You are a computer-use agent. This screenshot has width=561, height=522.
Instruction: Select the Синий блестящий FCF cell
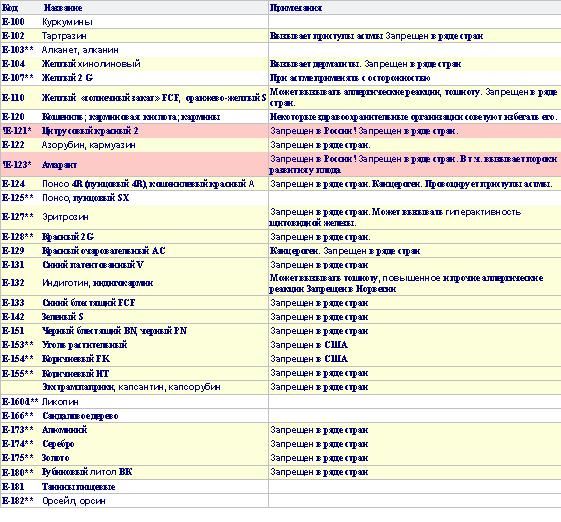click(x=89, y=303)
